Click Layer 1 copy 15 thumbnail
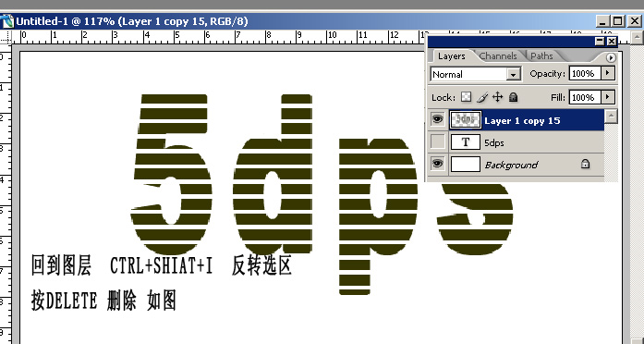 coord(466,120)
